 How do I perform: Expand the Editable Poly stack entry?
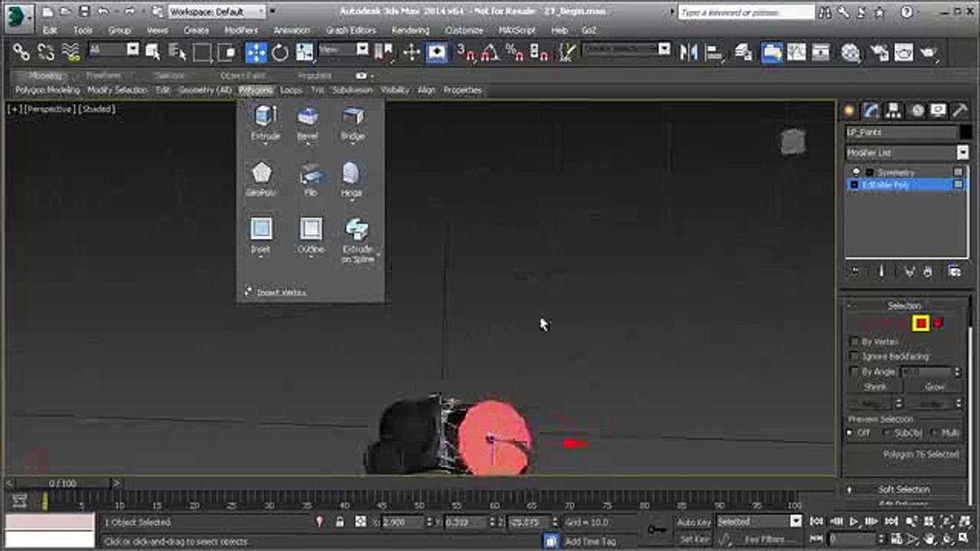(x=854, y=185)
